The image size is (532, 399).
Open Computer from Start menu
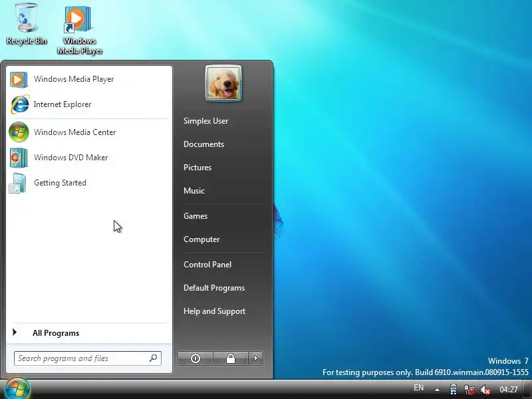pos(201,239)
